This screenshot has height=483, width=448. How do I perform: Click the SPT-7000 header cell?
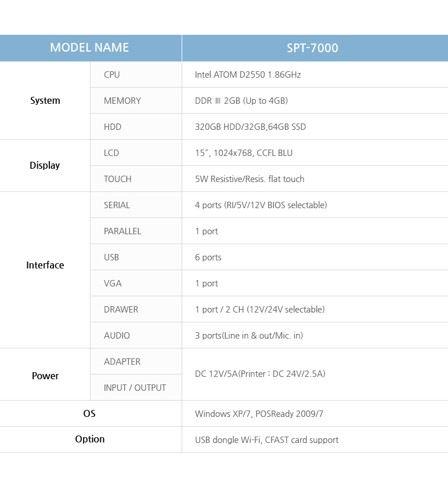[312, 48]
